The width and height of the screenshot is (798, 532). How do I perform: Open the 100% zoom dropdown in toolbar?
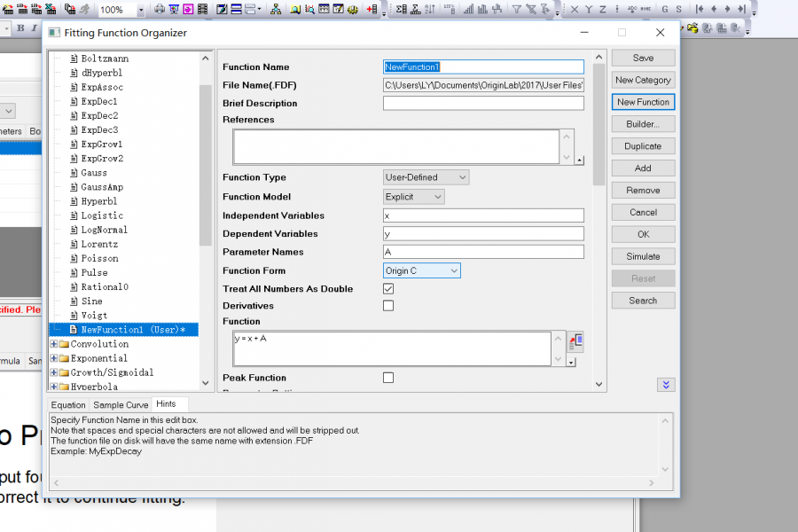click(x=141, y=10)
